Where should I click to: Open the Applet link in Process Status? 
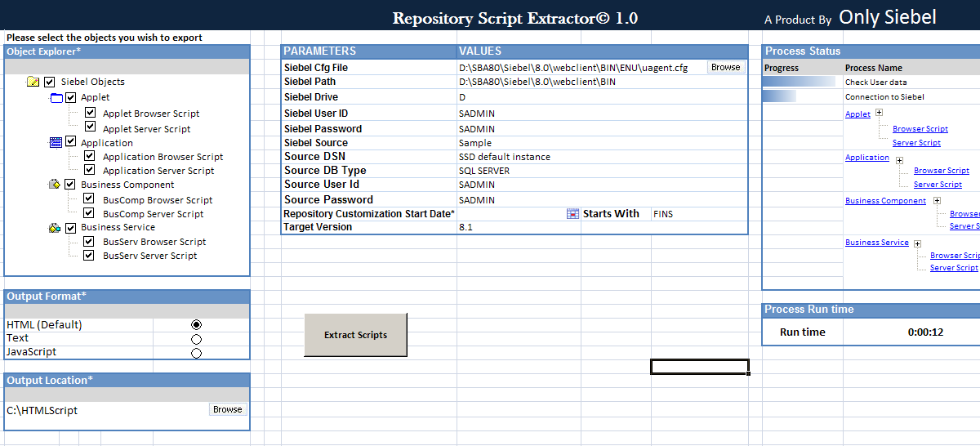click(857, 114)
